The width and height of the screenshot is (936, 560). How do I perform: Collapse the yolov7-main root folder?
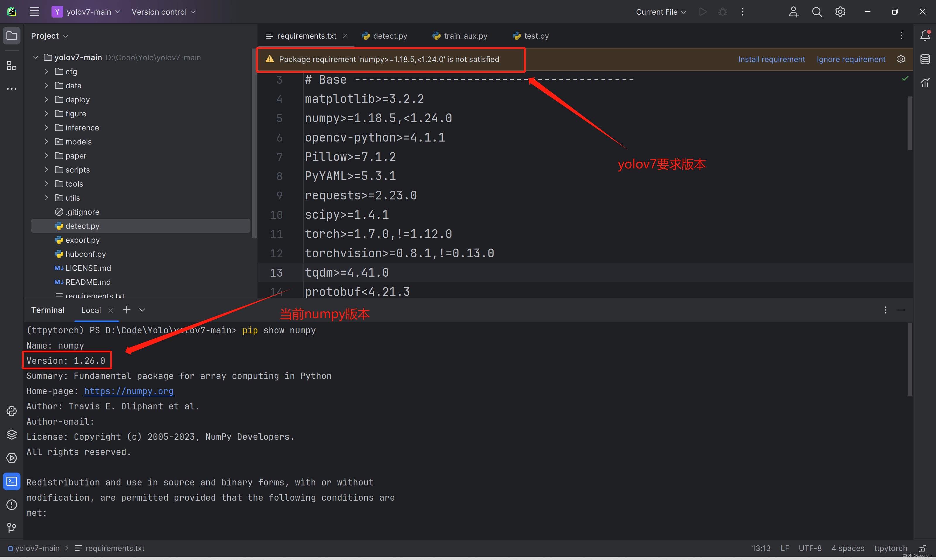pyautogui.click(x=35, y=57)
